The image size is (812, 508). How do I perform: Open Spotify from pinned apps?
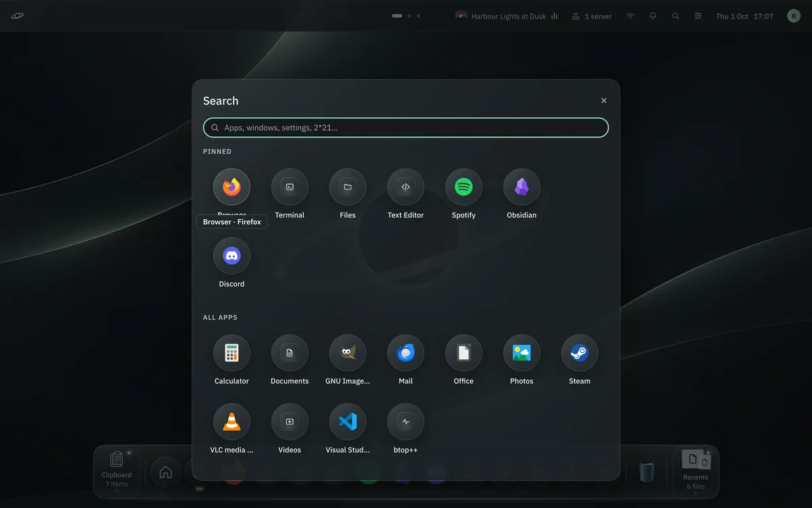pos(464,187)
